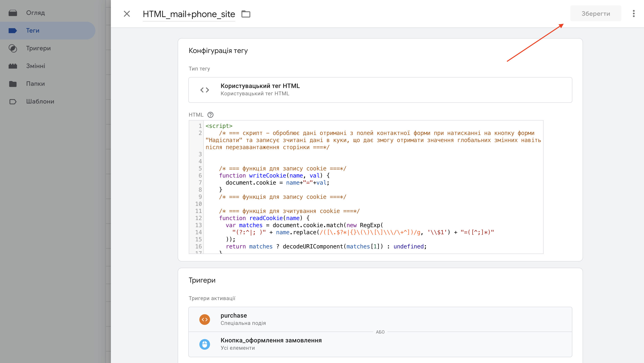Image resolution: width=644 pixels, height=363 pixels.
Task: Close the tag editor with the X icon
Action: [127, 14]
